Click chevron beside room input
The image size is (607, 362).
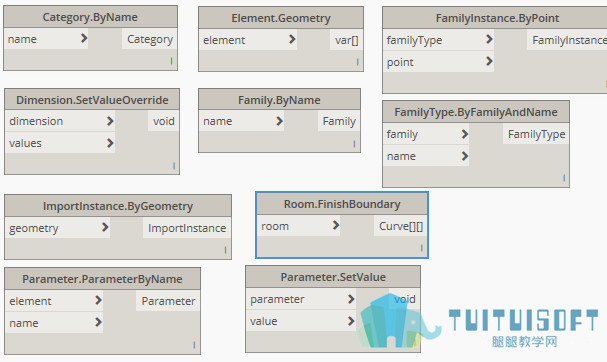point(336,225)
